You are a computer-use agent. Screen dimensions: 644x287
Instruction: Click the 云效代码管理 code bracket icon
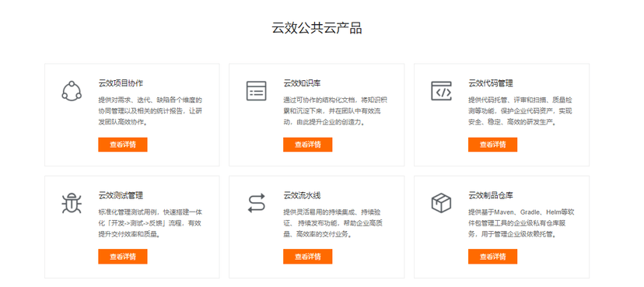pyautogui.click(x=441, y=91)
